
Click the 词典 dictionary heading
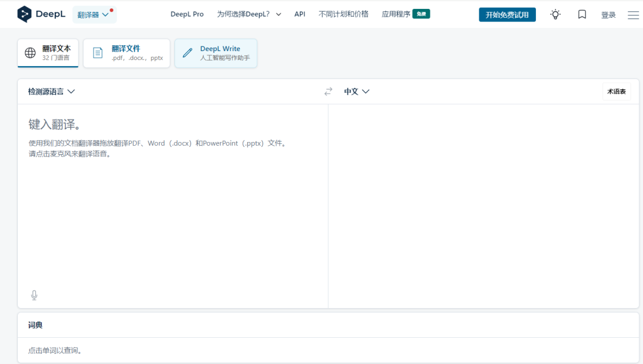[35, 325]
